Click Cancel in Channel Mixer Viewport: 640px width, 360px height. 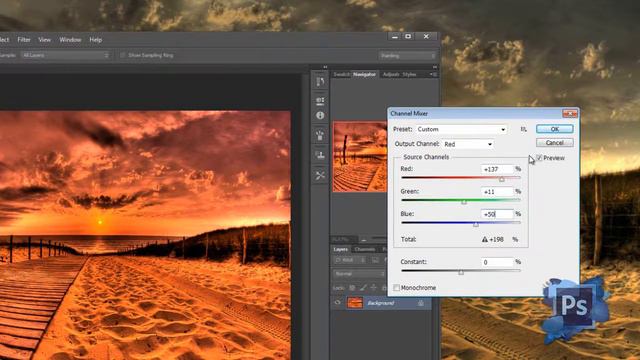tap(555, 142)
